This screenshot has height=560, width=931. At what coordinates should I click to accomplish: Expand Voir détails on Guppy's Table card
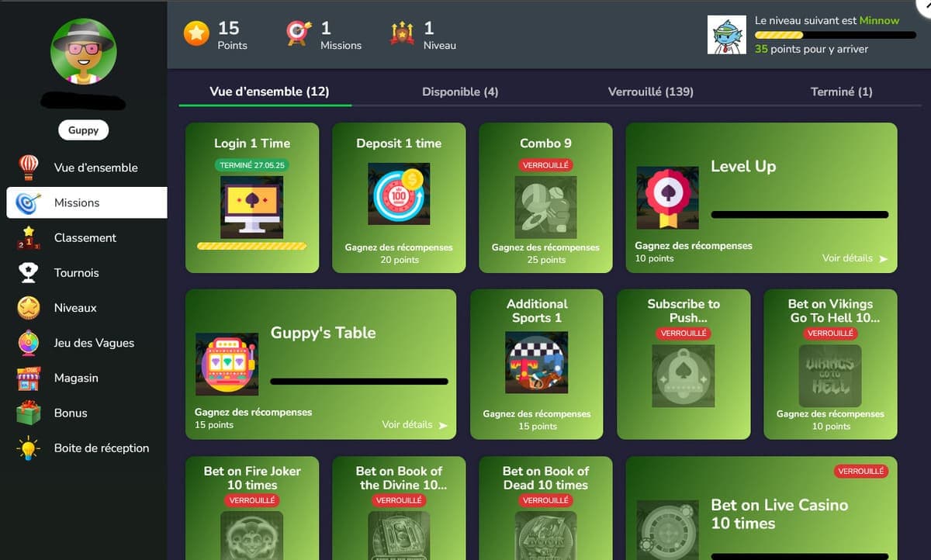click(415, 425)
